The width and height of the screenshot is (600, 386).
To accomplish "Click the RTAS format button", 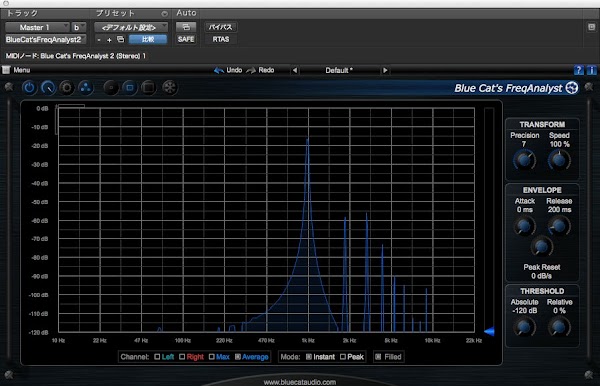I will 221,39.
